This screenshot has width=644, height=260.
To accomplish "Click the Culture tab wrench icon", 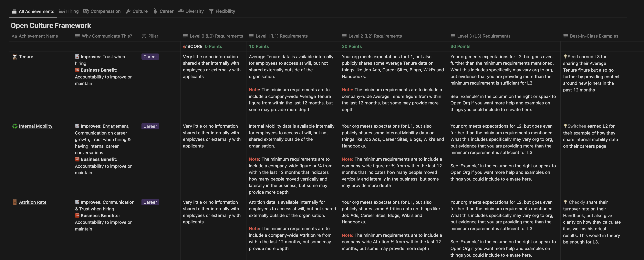I will point(128,11).
